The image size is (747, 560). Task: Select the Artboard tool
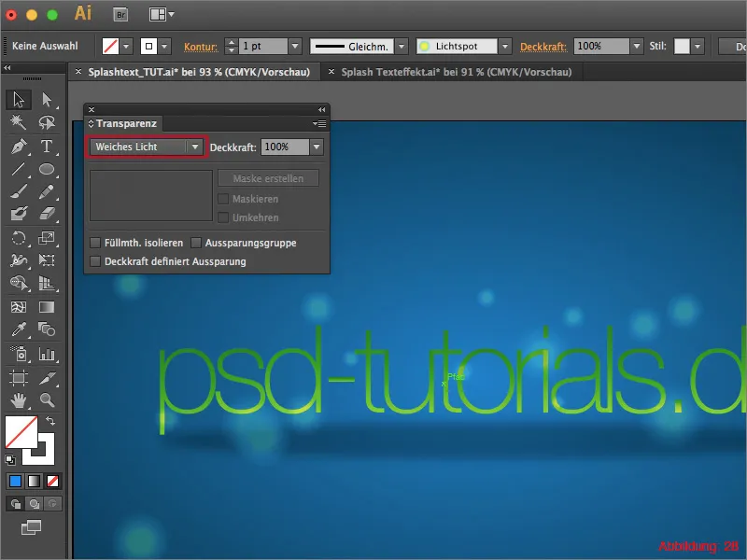[19, 378]
